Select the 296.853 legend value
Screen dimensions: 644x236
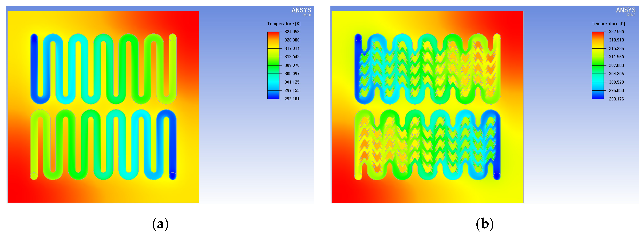pos(616,90)
